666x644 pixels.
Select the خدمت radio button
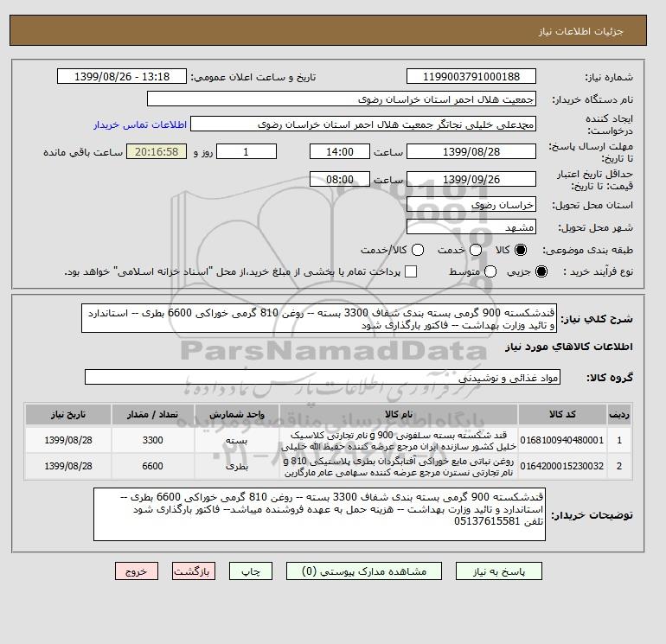point(476,250)
